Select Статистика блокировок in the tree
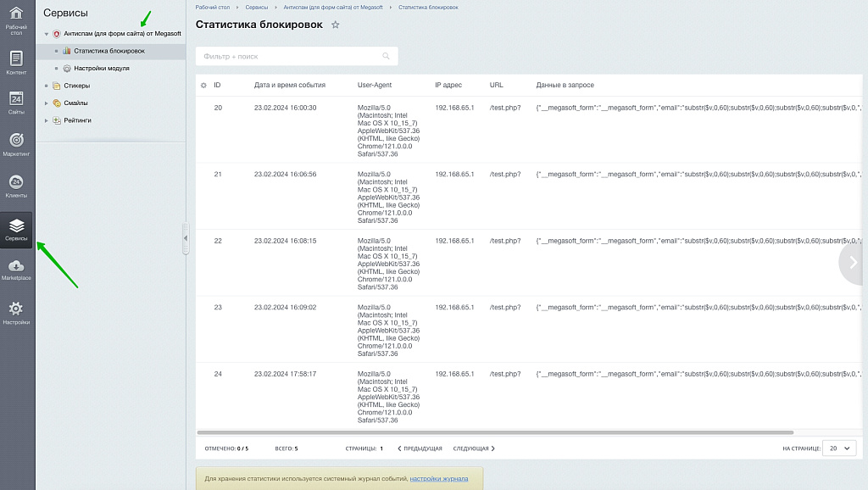Viewport: 868px width, 490px height. 108,51
